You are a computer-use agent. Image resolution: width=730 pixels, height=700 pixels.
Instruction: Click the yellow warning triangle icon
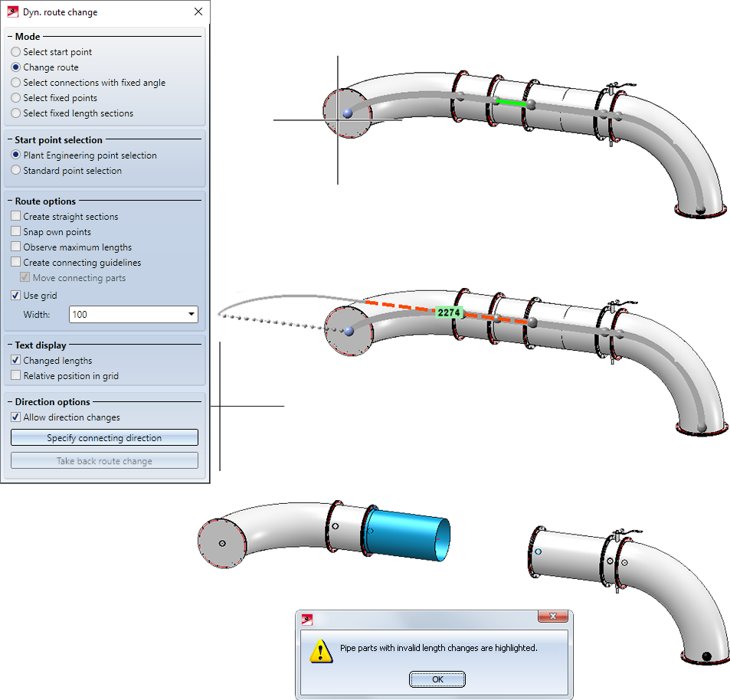point(321,651)
